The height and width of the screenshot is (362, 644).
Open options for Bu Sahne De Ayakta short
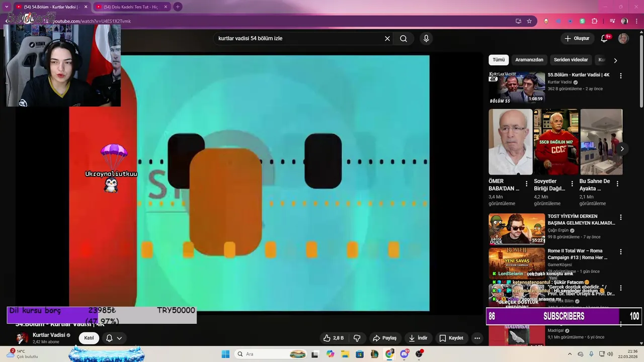pos(617,184)
